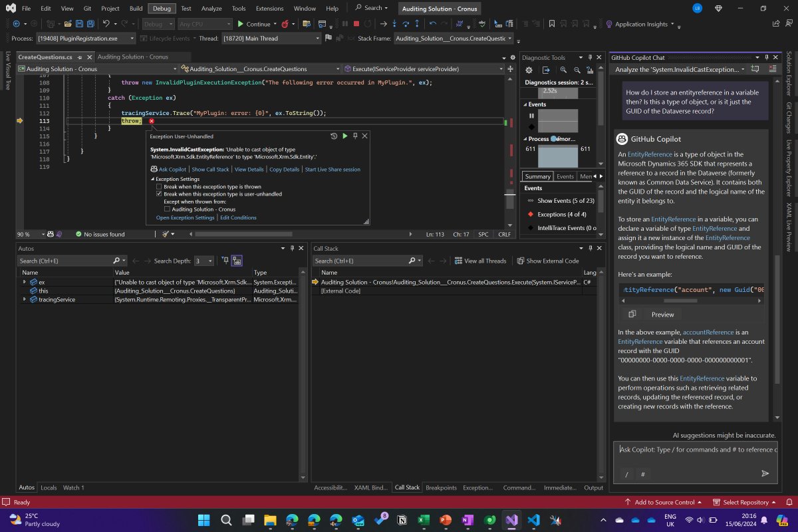Toggle the pin on the Autos panel

tap(292, 248)
